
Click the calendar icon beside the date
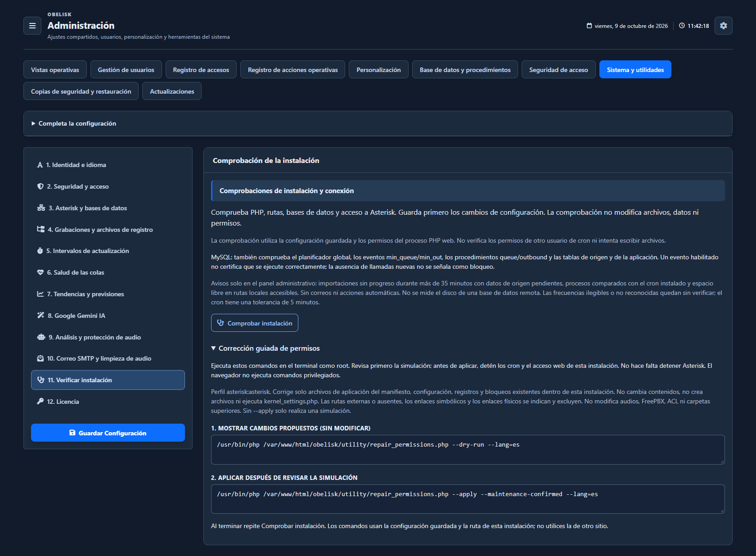coord(589,26)
